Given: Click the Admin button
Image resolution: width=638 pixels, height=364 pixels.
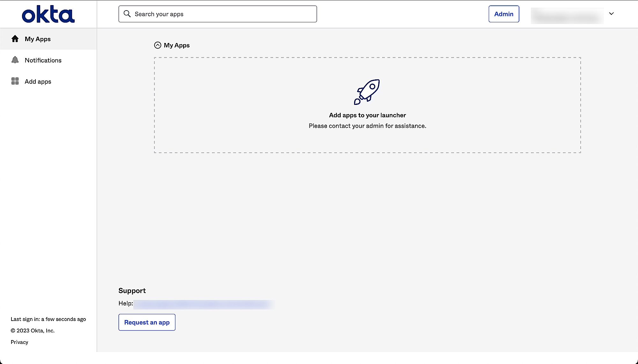Looking at the screenshot, I should coord(503,14).
